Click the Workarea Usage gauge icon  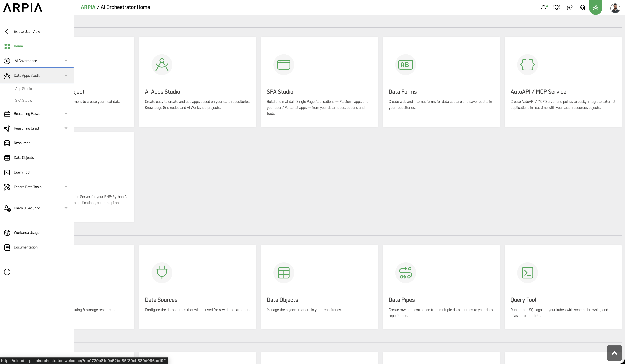pos(7,233)
